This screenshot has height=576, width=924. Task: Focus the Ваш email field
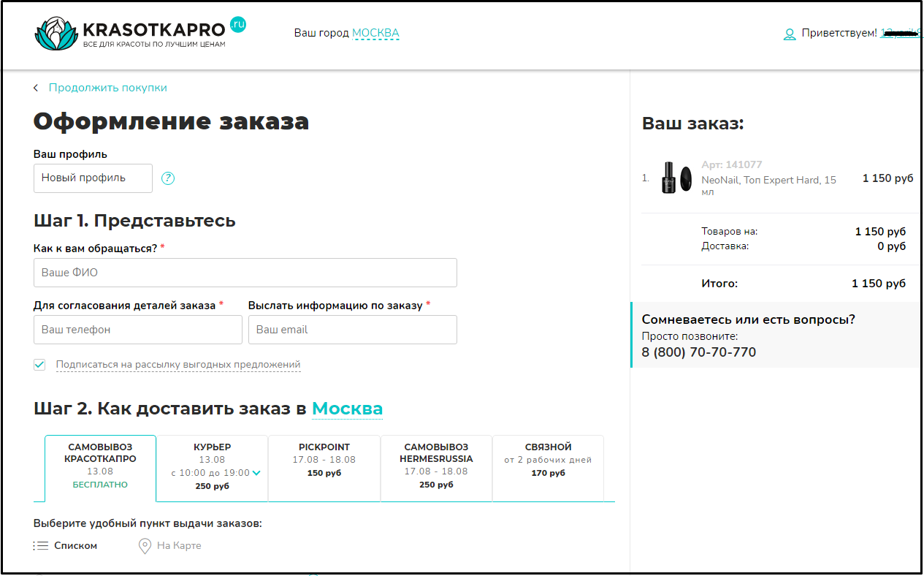353,330
